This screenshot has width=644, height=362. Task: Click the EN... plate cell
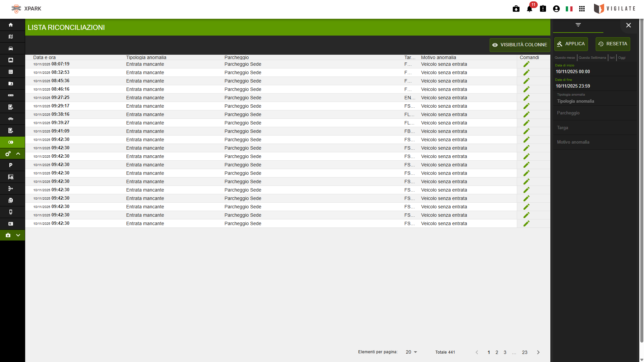point(410,98)
